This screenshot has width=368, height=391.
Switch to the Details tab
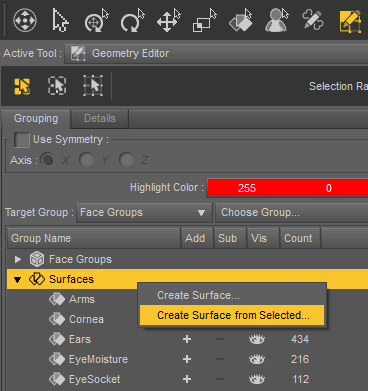100,119
